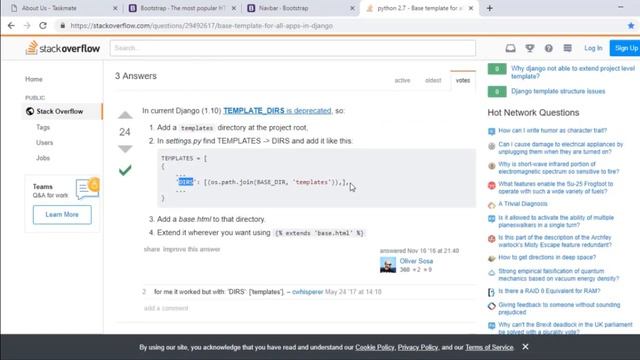Click the Sign Up button
This screenshot has height=360, width=640.
(x=626, y=48)
